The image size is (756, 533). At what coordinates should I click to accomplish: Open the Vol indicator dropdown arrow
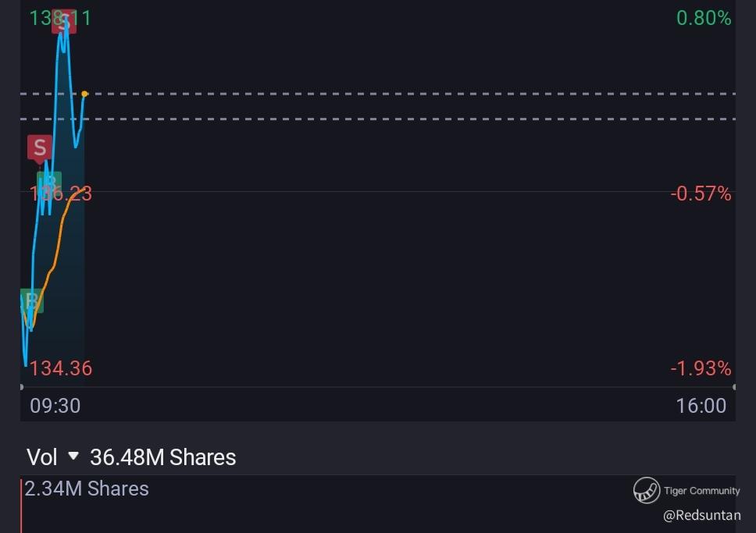point(73,456)
